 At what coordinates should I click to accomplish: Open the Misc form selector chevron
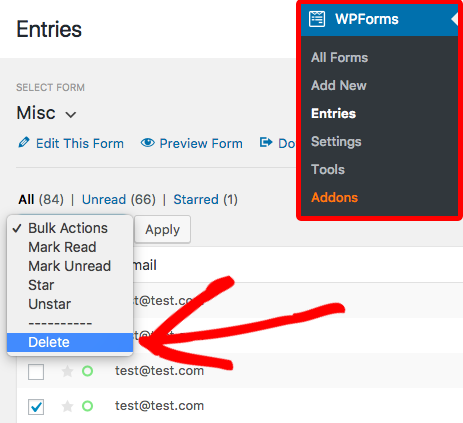(x=71, y=115)
